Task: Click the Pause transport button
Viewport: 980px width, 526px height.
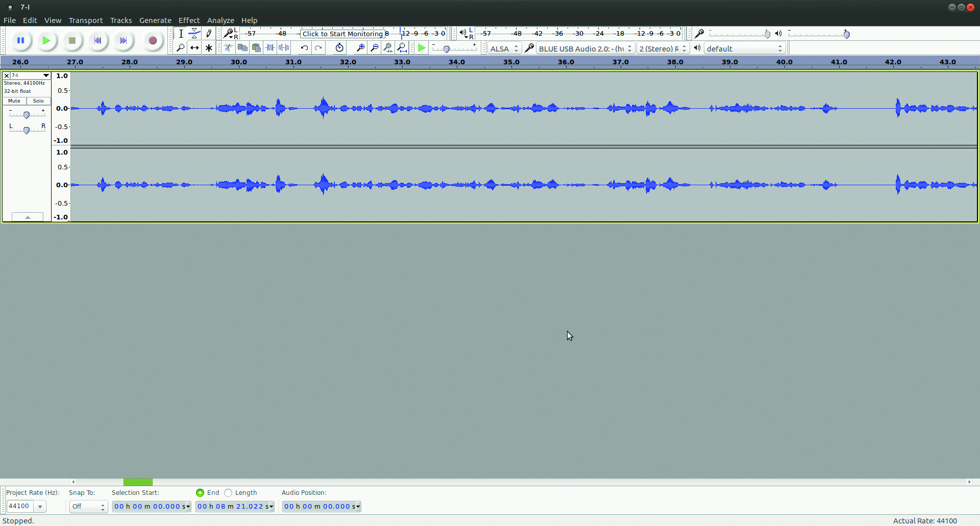Action: pos(21,40)
